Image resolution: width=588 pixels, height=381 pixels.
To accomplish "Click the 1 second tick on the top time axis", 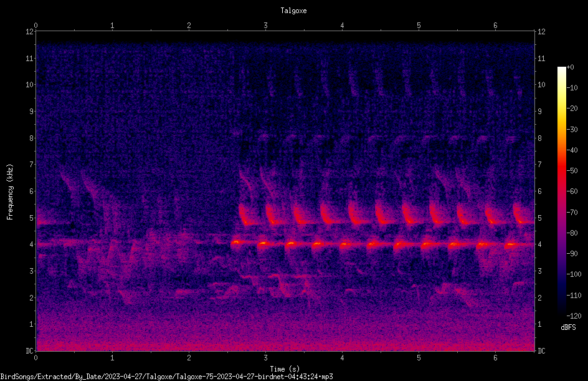I will 112,26.
